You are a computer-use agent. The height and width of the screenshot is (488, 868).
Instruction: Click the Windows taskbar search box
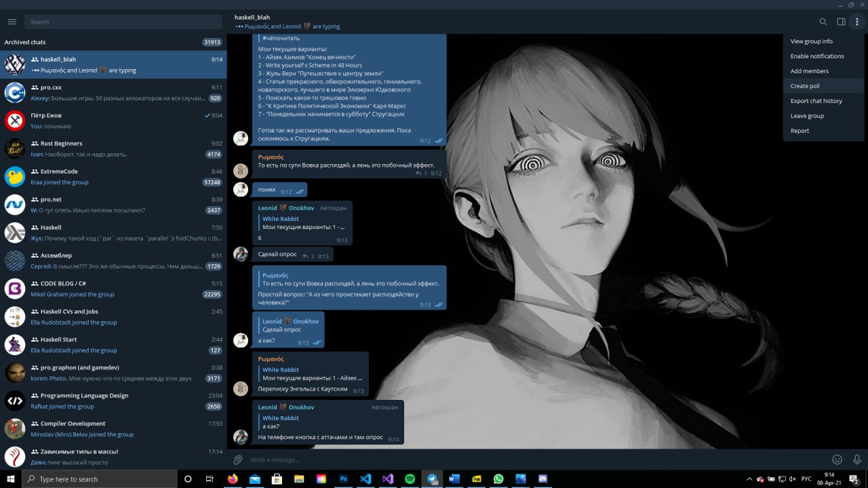(x=99, y=479)
